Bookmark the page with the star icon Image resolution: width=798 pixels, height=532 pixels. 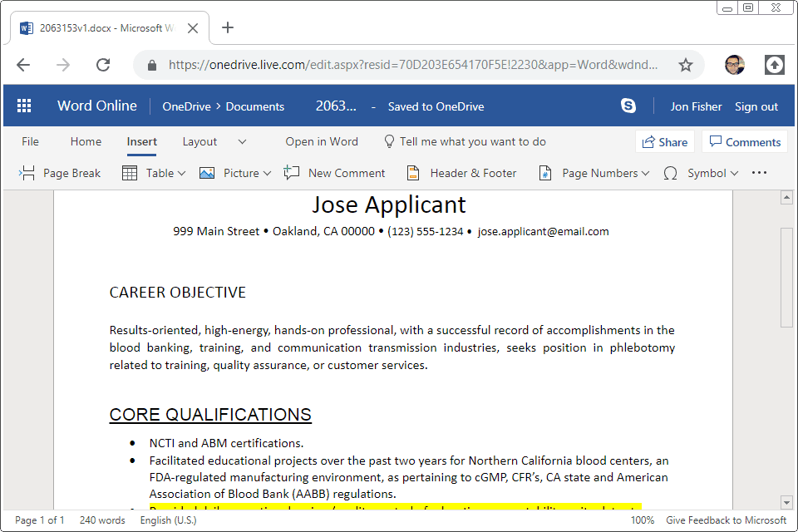pyautogui.click(x=686, y=65)
